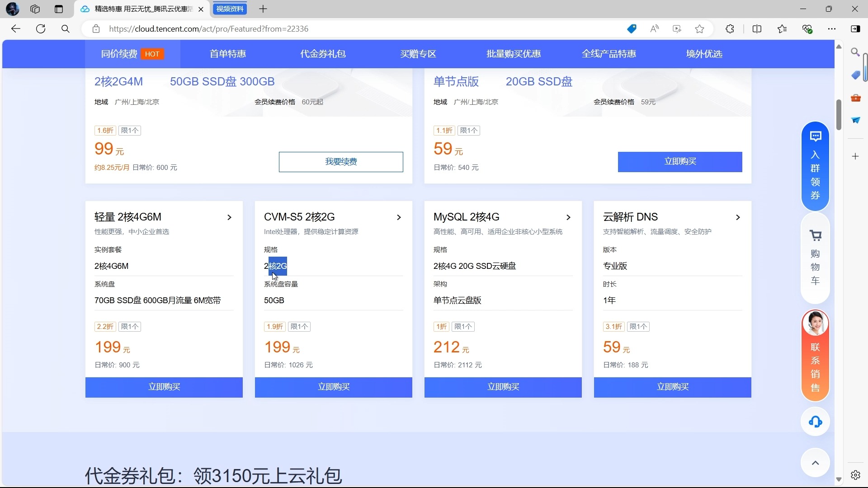
Task: Click the 专业版 version value
Action: tap(615, 266)
